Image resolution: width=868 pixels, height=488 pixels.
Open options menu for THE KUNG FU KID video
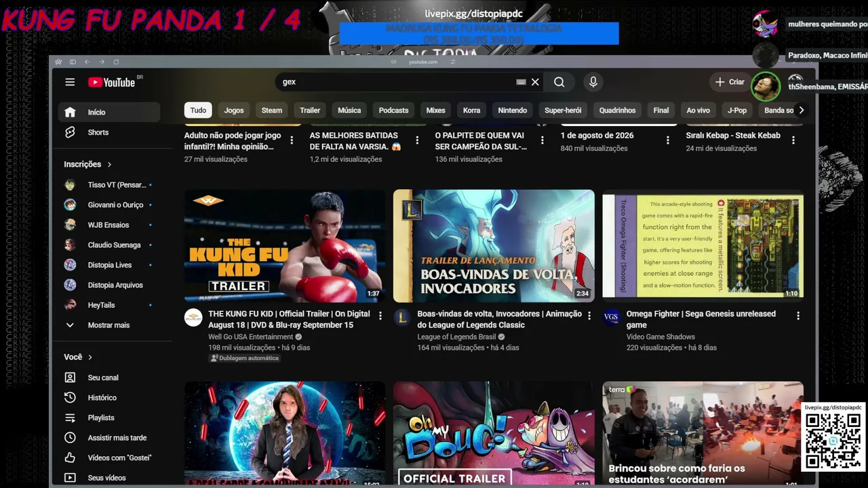click(x=380, y=316)
